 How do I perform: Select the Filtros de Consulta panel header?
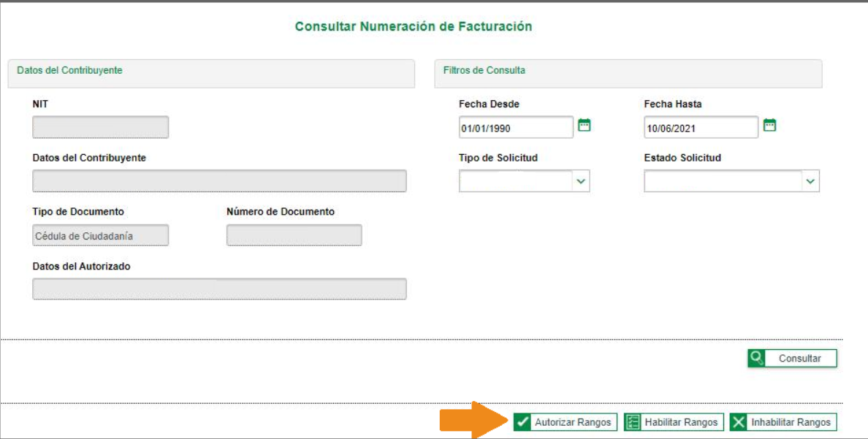[628, 73]
